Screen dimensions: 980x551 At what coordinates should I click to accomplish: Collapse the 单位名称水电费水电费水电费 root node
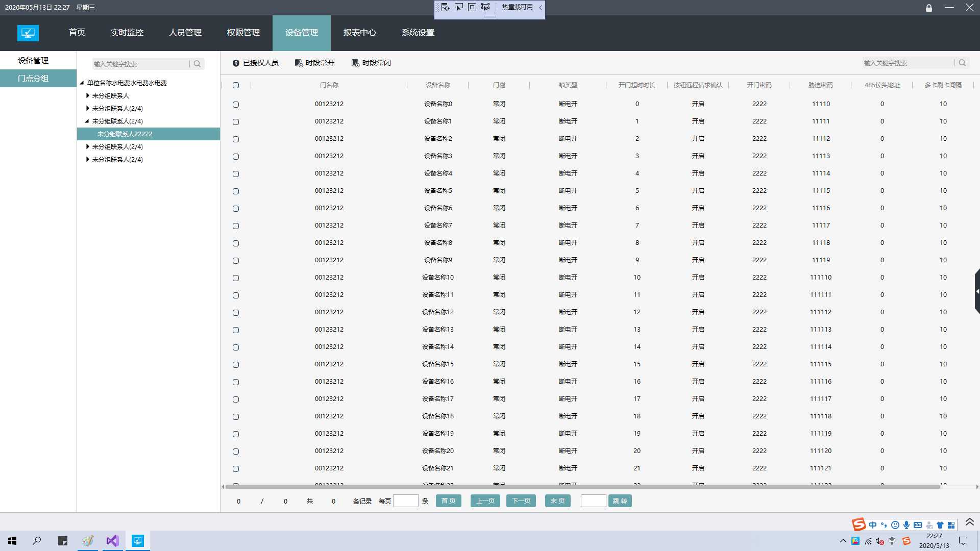click(82, 83)
